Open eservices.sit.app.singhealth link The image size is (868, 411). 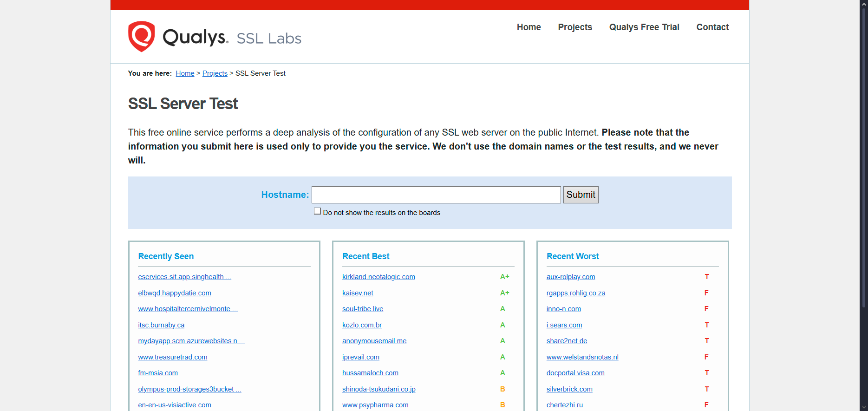184,277
